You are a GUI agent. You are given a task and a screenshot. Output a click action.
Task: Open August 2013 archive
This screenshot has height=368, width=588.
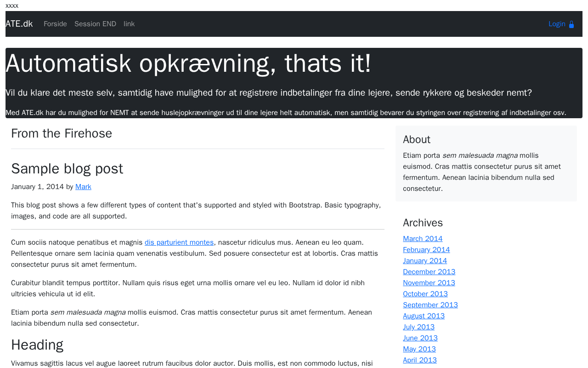pos(424,316)
